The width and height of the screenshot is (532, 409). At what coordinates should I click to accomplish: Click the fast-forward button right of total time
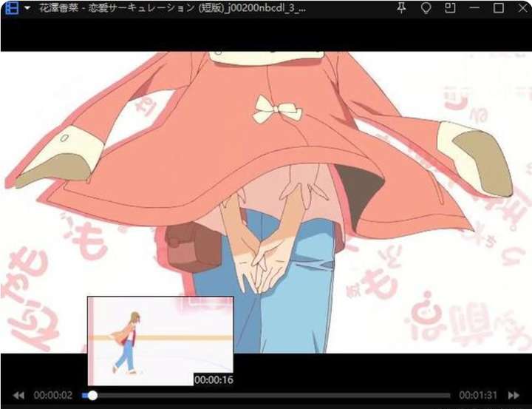pos(514,396)
